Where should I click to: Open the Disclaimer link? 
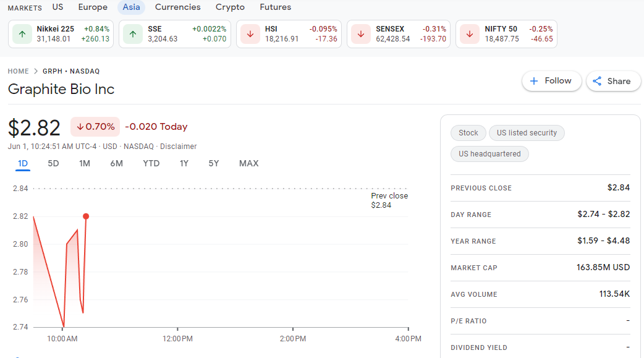(x=178, y=147)
